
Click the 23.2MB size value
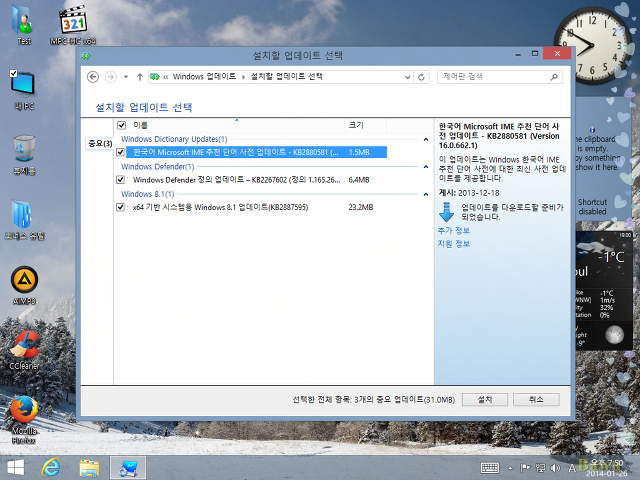[x=361, y=207]
